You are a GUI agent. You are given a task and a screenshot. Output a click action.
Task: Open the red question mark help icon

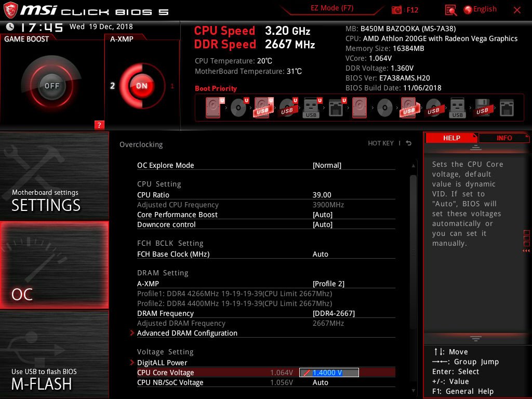point(99,125)
